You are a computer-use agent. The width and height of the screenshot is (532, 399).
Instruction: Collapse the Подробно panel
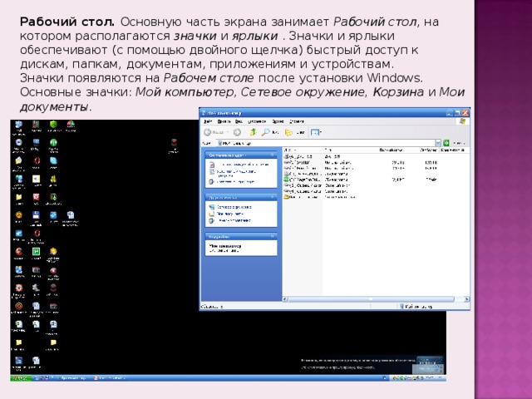pos(273,236)
